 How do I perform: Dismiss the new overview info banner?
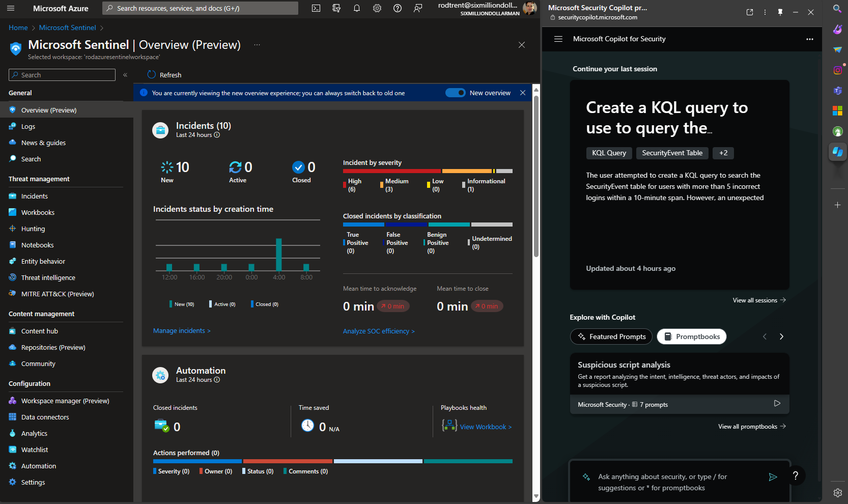click(523, 93)
